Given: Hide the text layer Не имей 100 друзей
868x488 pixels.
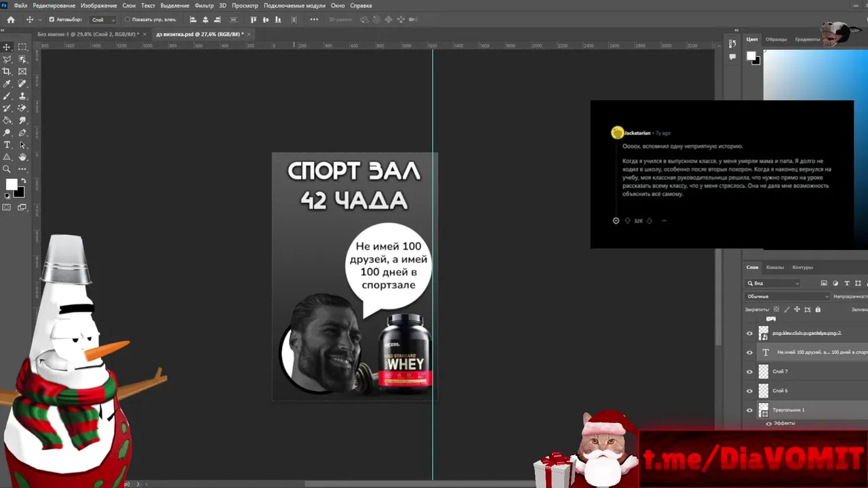Looking at the screenshot, I should pyautogui.click(x=749, y=352).
